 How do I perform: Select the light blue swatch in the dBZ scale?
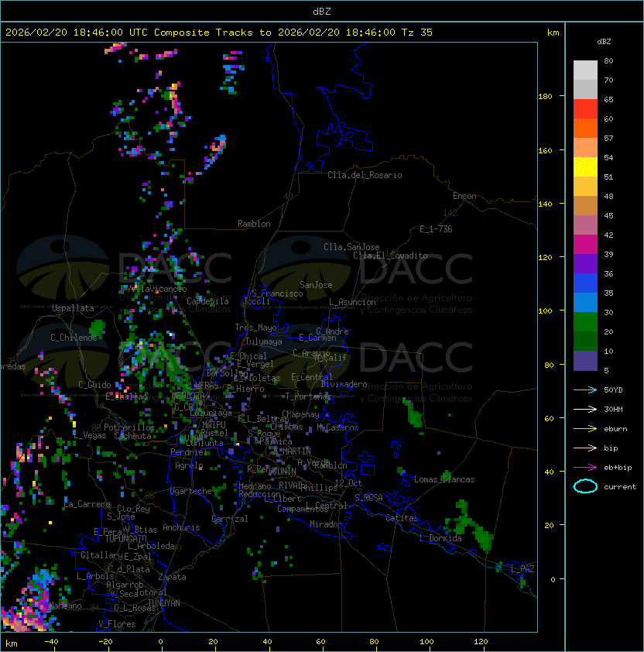pyautogui.click(x=585, y=303)
